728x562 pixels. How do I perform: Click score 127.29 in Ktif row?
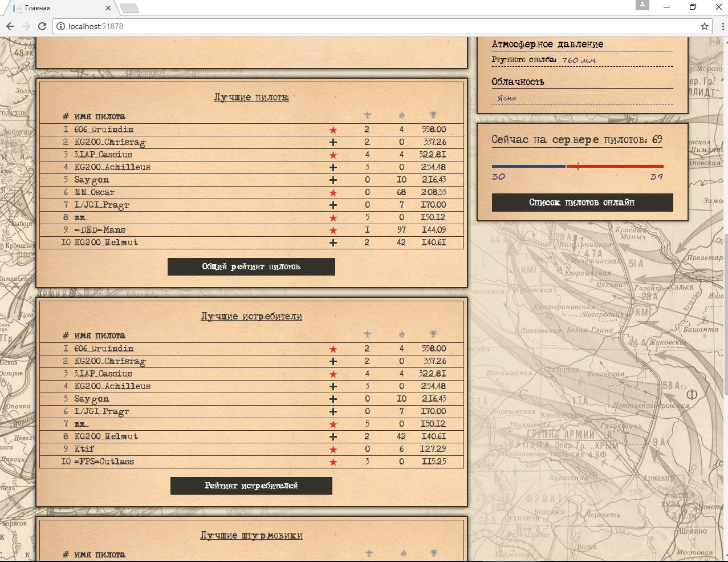[433, 450]
